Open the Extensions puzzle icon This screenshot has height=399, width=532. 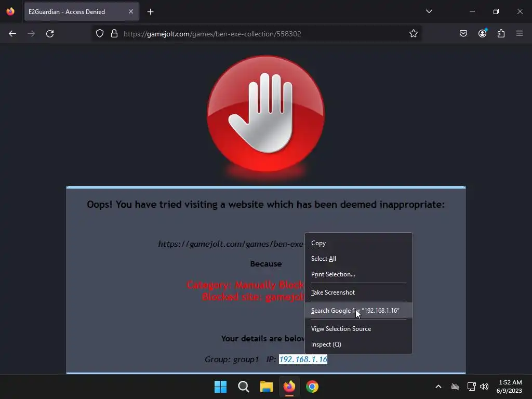point(501,33)
